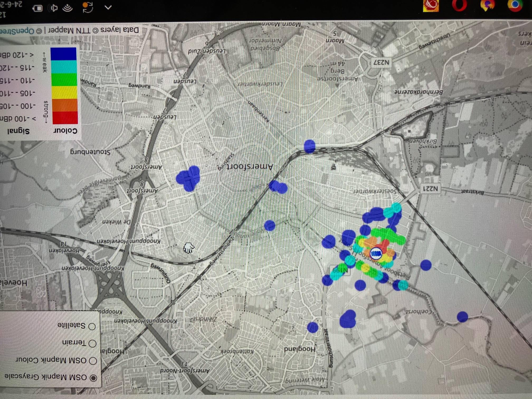This screenshot has height=399, width=532.
Task: Click the Kattenbroek label
Action: tap(237, 351)
